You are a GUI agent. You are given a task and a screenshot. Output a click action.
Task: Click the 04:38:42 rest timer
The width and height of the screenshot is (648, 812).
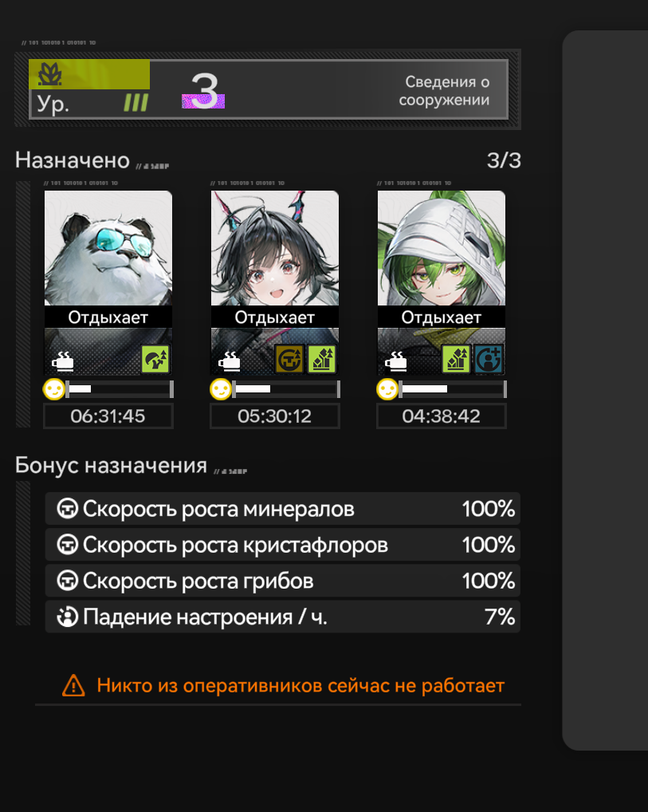pyautogui.click(x=442, y=416)
